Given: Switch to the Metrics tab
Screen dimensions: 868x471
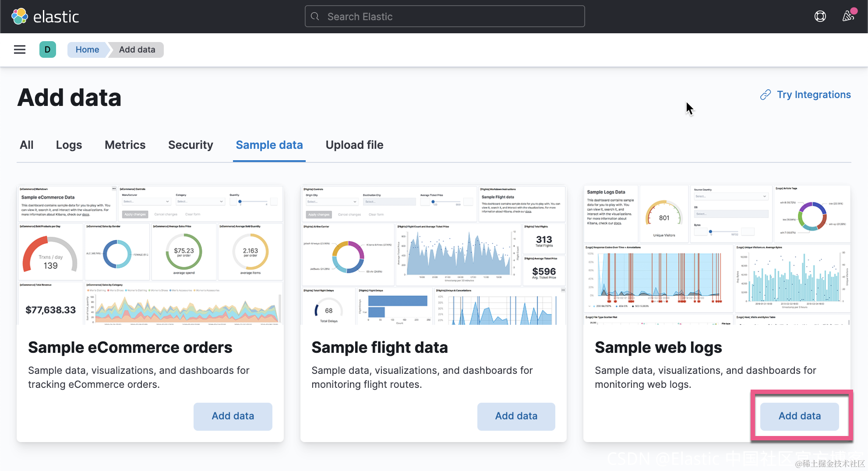Looking at the screenshot, I should pos(125,145).
